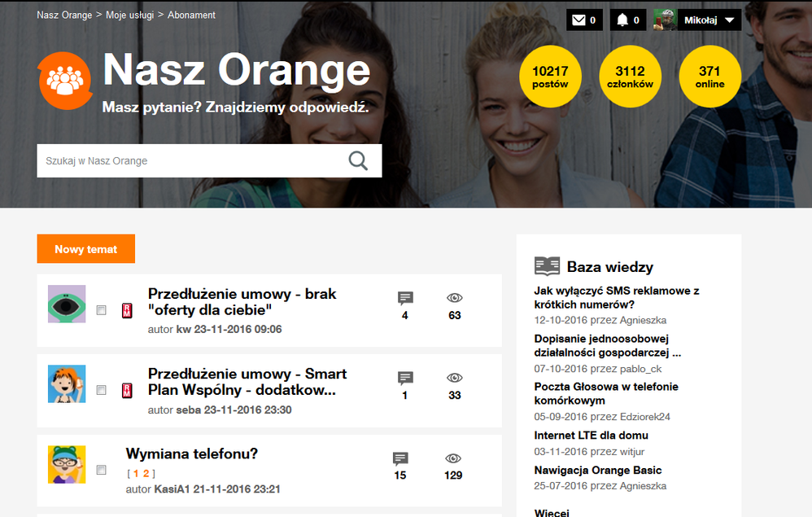This screenshot has width=812, height=517.
Task: Open topic Wymiana telefonu?
Action: pos(191,453)
